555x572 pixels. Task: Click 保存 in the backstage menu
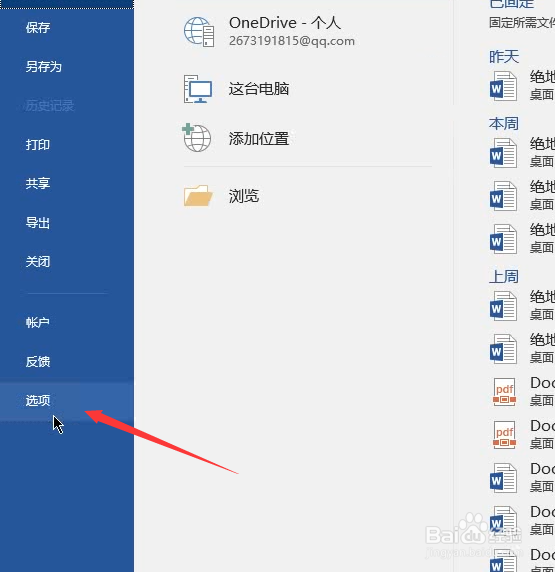pyautogui.click(x=38, y=28)
